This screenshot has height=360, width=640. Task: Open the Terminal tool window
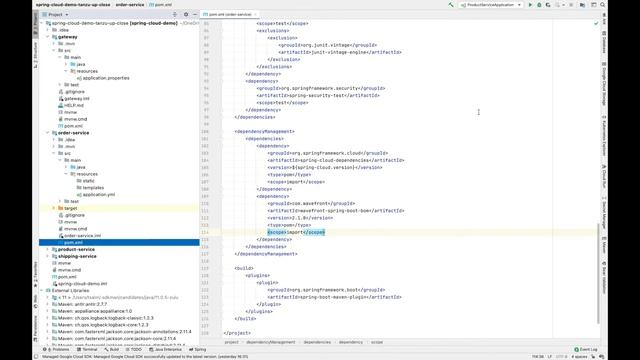click(87, 350)
